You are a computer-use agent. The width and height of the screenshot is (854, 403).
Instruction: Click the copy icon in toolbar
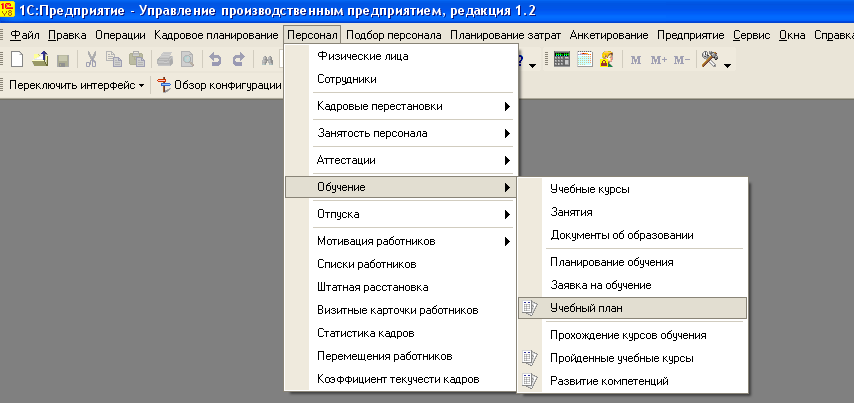click(x=114, y=59)
